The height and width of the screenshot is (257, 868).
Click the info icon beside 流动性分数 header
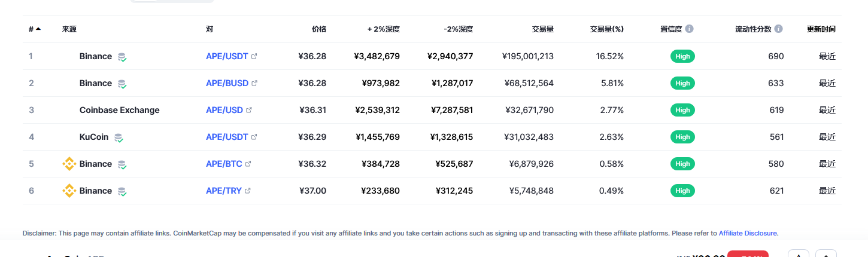[778, 29]
